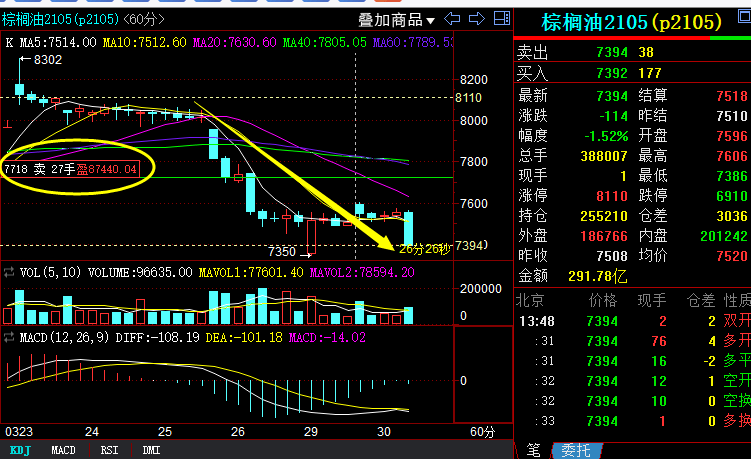Viewport: 751px width, 459px height.
Task: Select the RSI indicator tab
Action: click(x=108, y=451)
